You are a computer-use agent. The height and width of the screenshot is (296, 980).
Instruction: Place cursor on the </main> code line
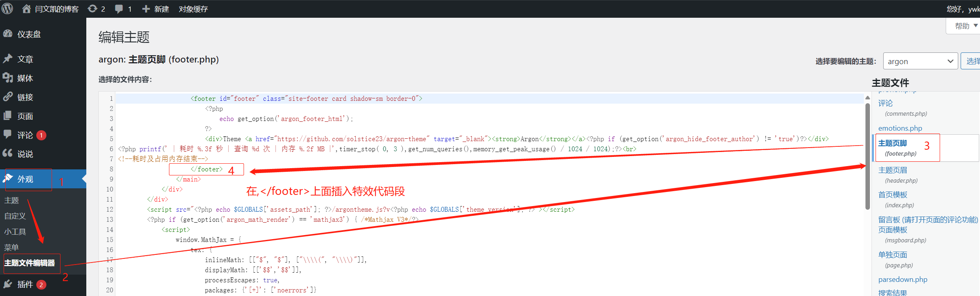pyautogui.click(x=188, y=179)
